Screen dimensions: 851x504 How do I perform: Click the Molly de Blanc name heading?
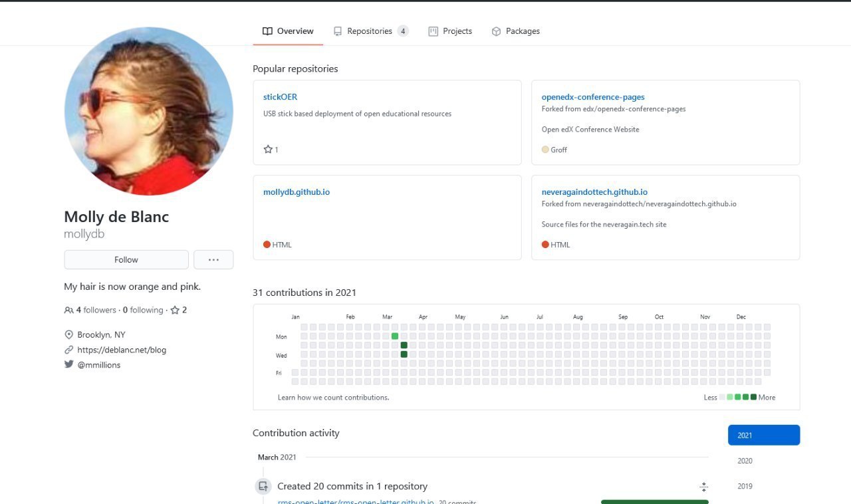tap(116, 217)
